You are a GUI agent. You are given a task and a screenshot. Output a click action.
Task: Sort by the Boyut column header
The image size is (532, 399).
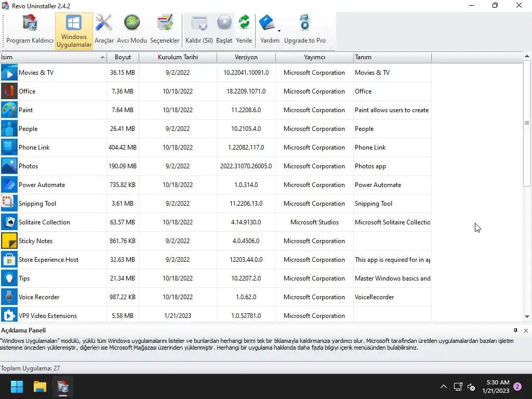tap(123, 57)
